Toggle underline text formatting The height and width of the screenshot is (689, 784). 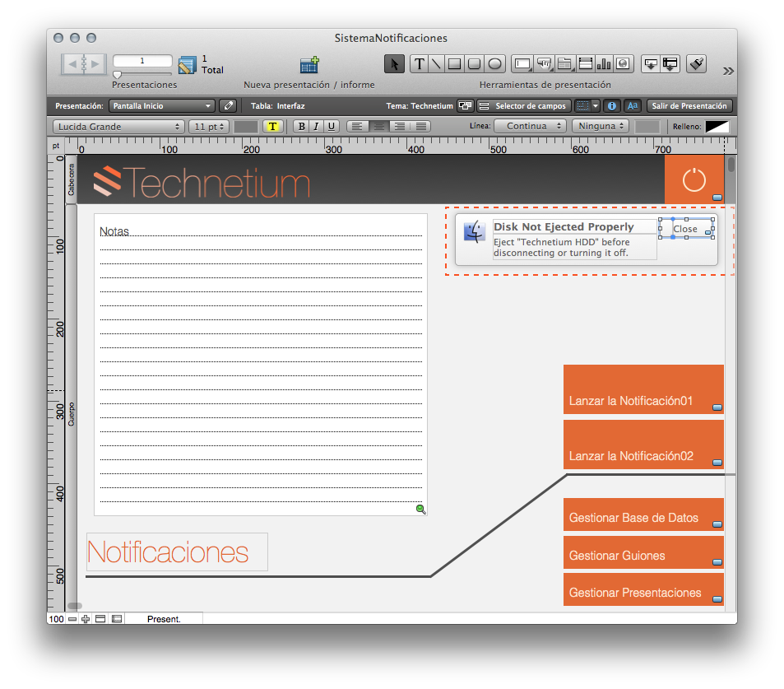pos(331,126)
